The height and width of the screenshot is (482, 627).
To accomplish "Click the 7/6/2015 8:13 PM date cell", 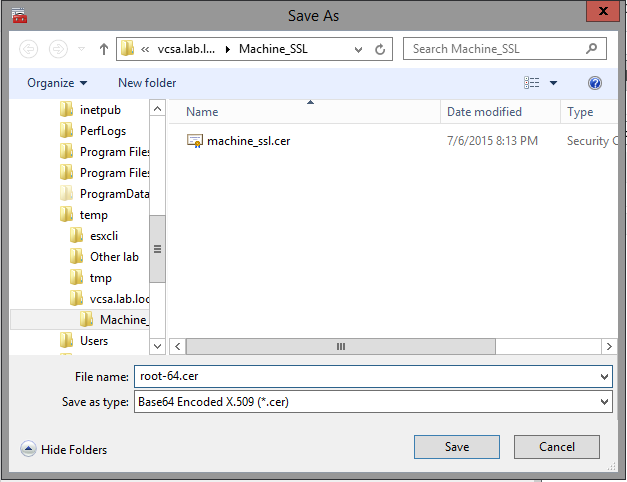I will pos(492,141).
